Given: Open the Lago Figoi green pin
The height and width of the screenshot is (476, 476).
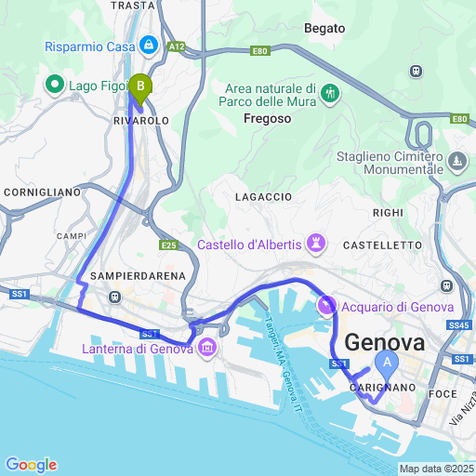Looking at the screenshot, I should pos(55,85).
